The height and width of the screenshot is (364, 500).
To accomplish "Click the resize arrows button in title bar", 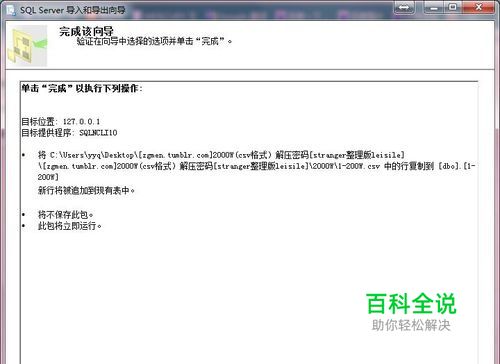I will [404, 7].
